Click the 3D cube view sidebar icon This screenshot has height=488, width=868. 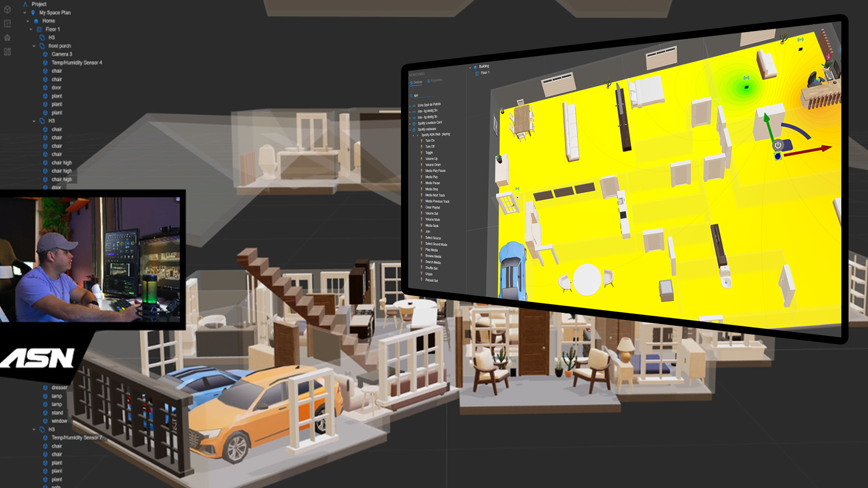coord(7,9)
